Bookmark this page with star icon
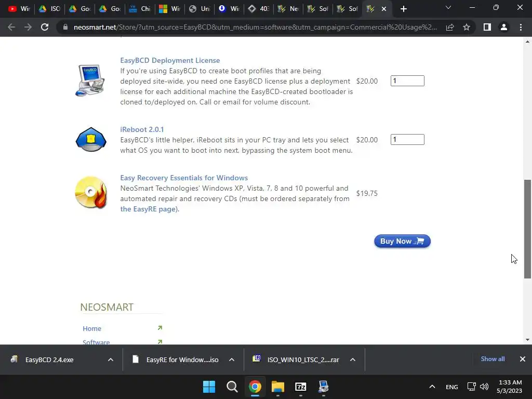The image size is (532, 399). click(467, 27)
